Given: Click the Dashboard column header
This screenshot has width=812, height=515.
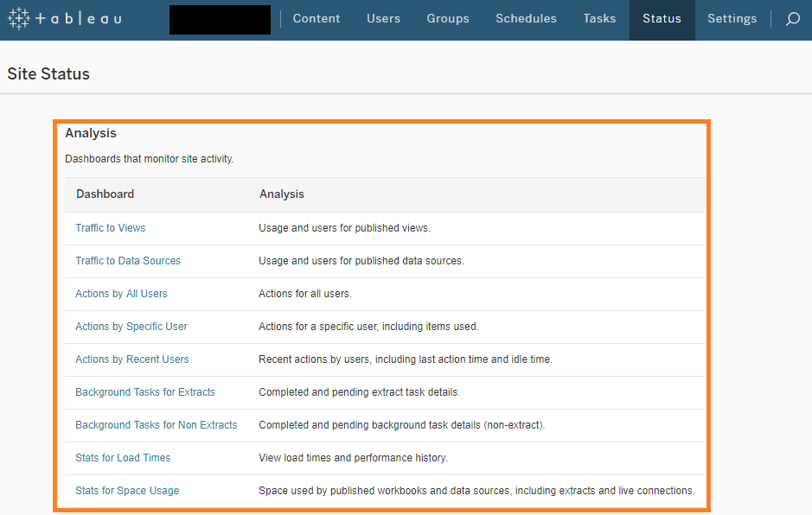Looking at the screenshot, I should (x=105, y=194).
